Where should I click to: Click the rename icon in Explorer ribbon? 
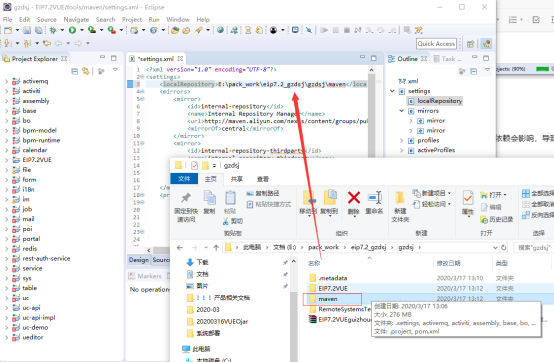point(375,198)
